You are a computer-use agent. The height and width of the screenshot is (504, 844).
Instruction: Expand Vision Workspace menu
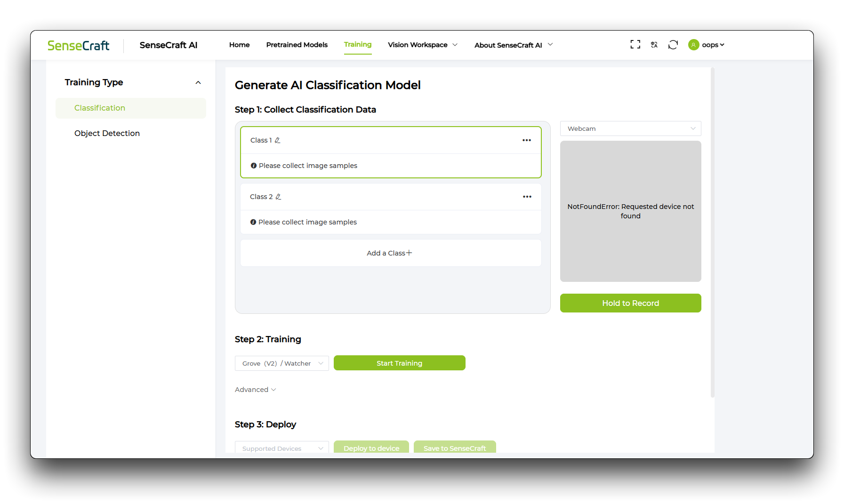point(422,45)
